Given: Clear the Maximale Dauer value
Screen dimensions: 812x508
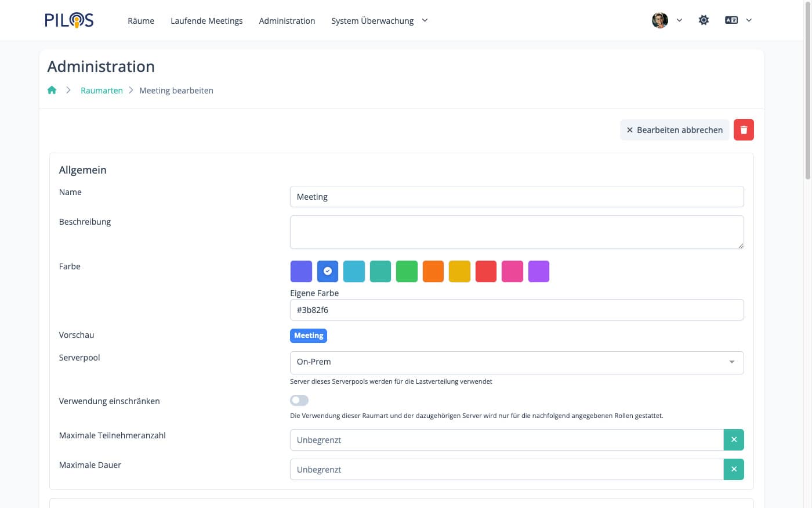Looking at the screenshot, I should (733, 470).
